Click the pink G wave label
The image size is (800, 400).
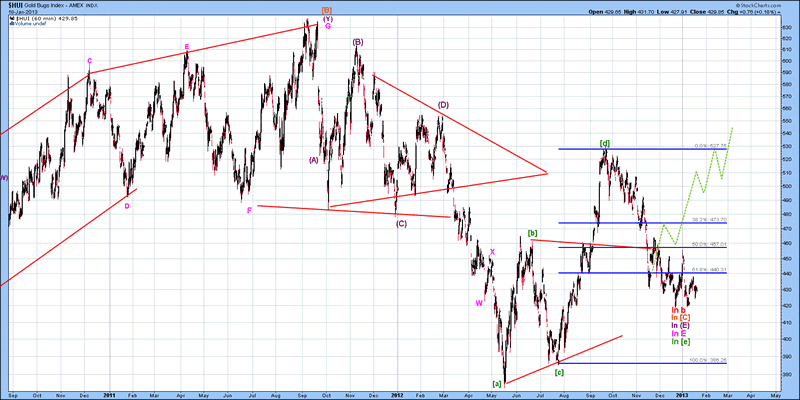328,26
